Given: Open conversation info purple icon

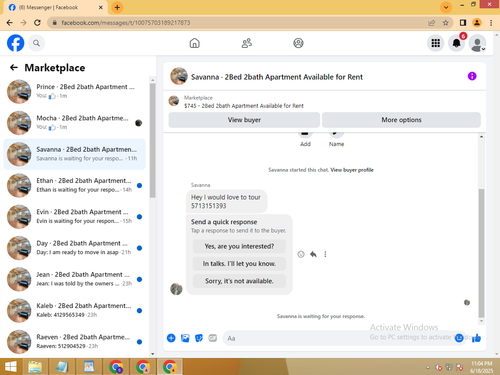Looking at the screenshot, I should click(x=472, y=76).
